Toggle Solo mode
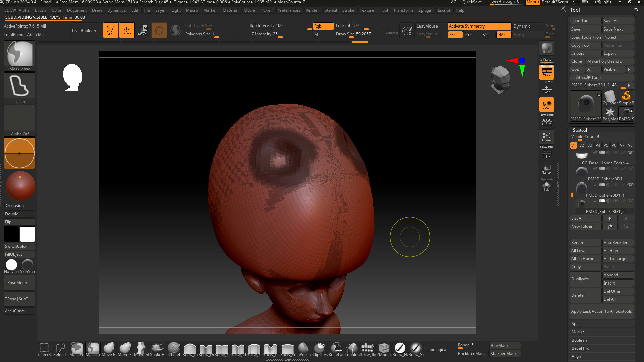Viewport: 644px width, 362px height. [x=546, y=186]
